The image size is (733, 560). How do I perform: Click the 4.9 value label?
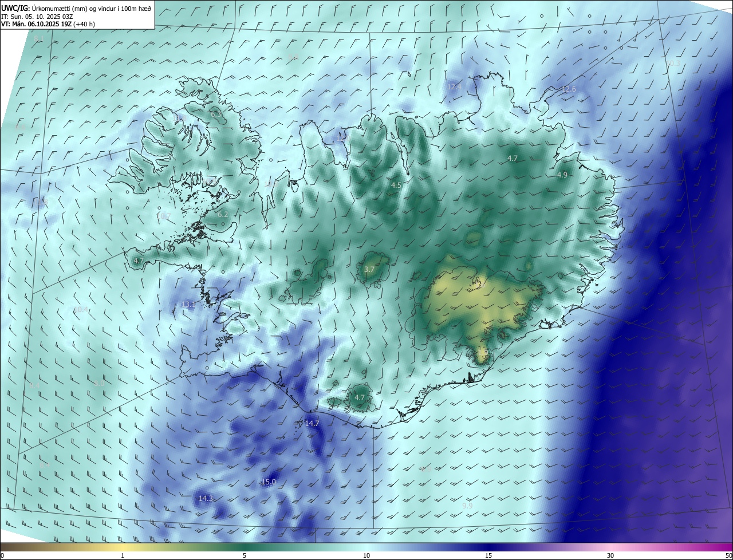[x=562, y=175]
